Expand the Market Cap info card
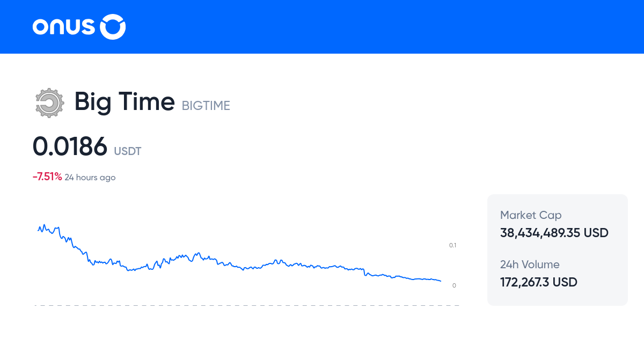Image resolution: width=644 pixels, height=338 pixels. pyautogui.click(x=557, y=224)
